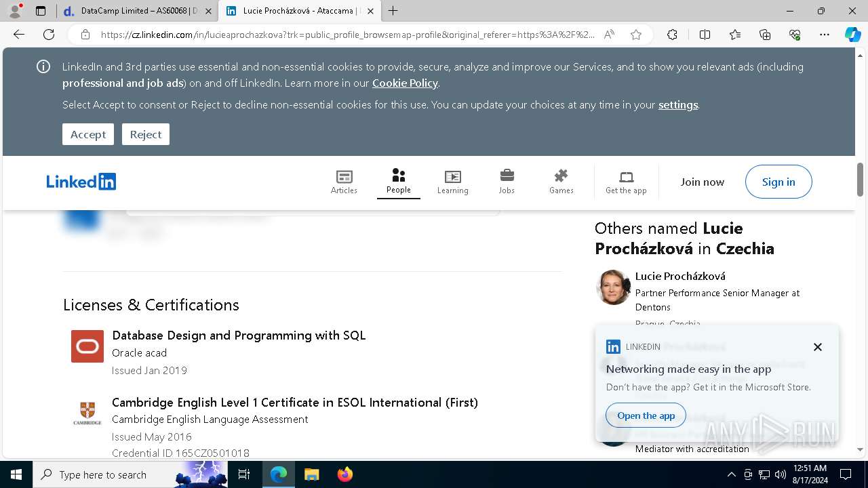Viewport: 868px width, 488px height.
Task: Open Browser essentials heart icon
Action: tap(795, 35)
